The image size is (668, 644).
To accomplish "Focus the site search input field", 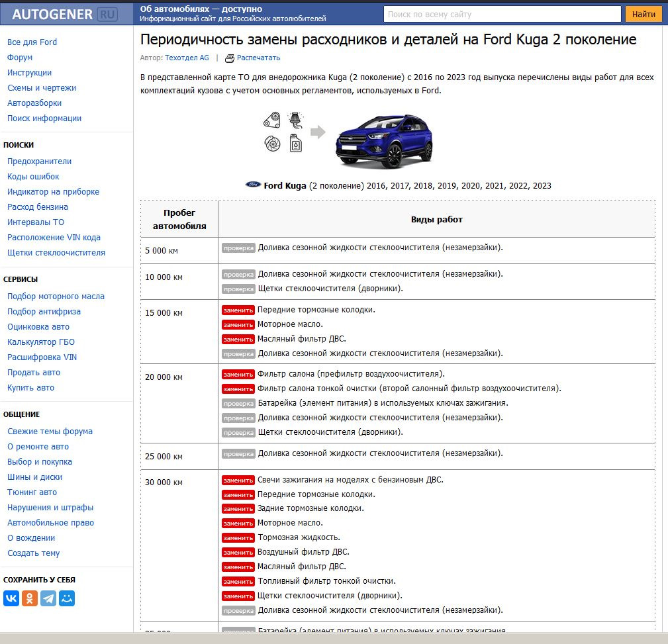I will tap(502, 14).
